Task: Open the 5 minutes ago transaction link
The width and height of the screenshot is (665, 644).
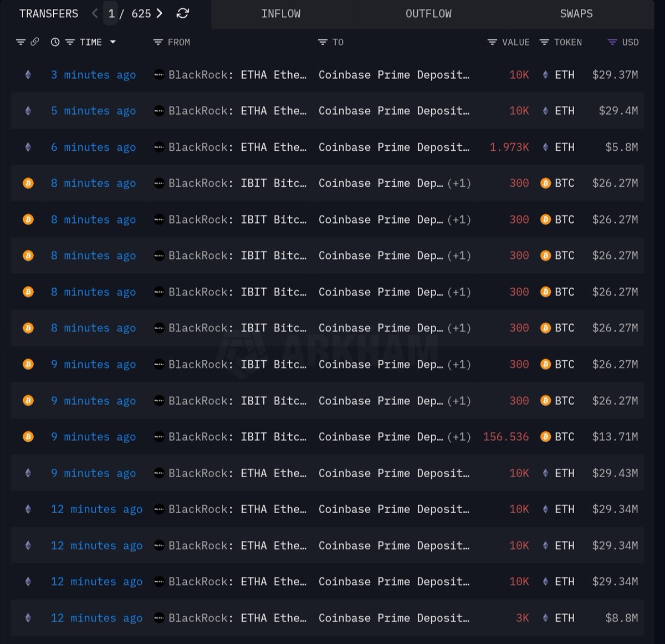Action: coord(93,111)
